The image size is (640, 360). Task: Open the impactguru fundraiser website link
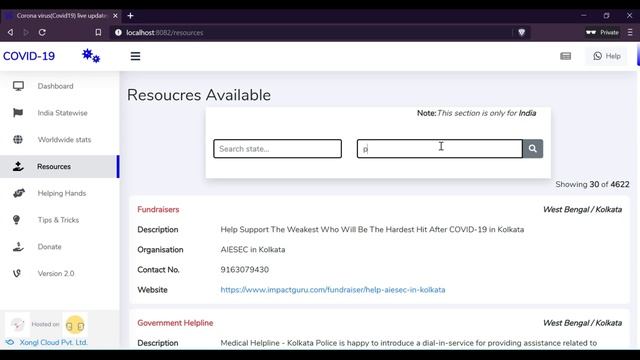333,290
